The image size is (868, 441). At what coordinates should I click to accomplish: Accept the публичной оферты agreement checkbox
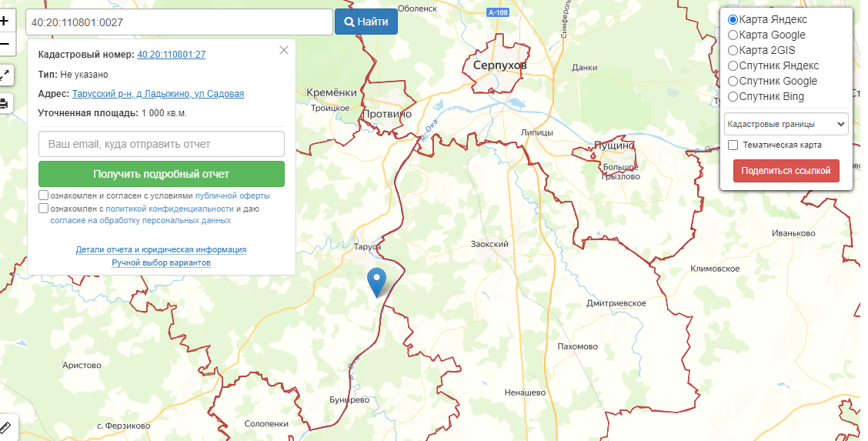click(43, 195)
